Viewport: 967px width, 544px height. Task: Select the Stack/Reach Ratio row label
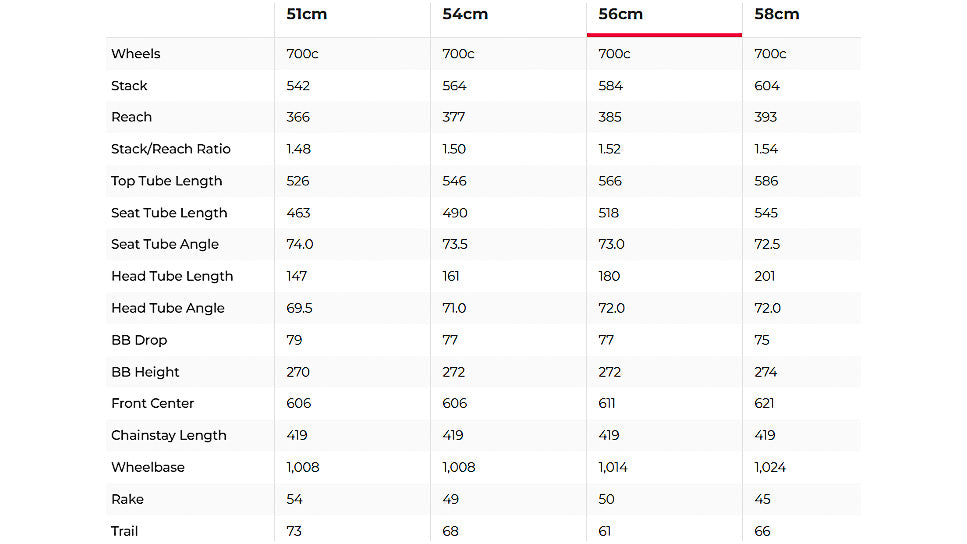click(171, 149)
